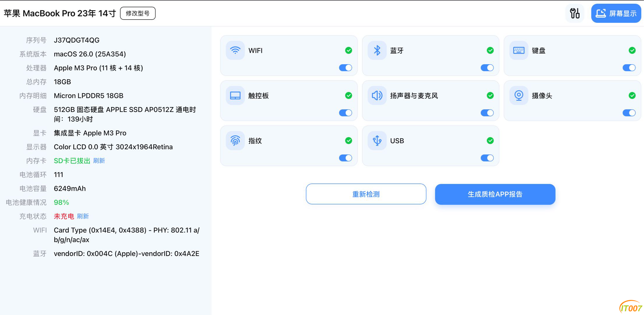Click the green check on 蓝牙 card
This screenshot has width=644, height=315.
point(490,50)
